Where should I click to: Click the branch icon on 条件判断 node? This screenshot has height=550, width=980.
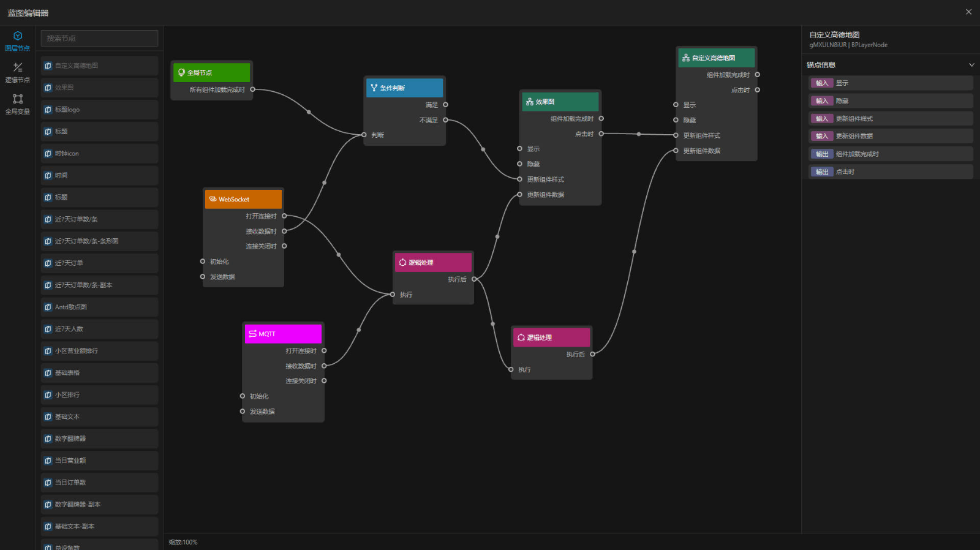coord(374,88)
